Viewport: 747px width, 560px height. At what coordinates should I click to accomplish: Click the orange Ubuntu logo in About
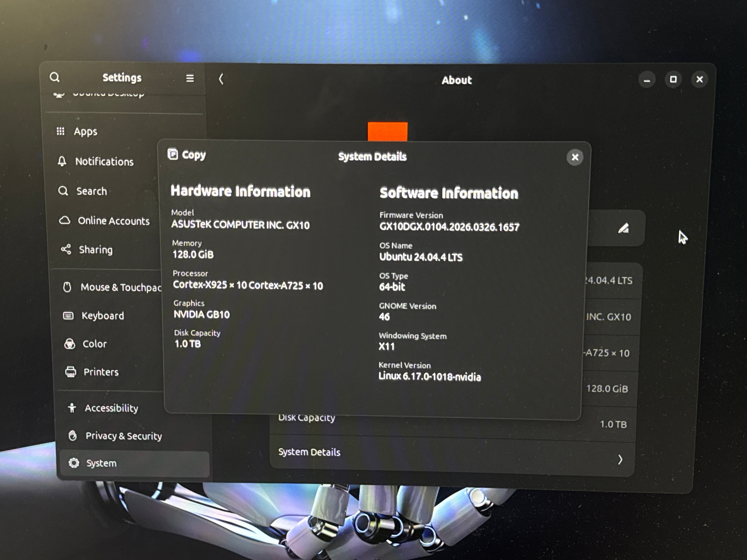387,132
